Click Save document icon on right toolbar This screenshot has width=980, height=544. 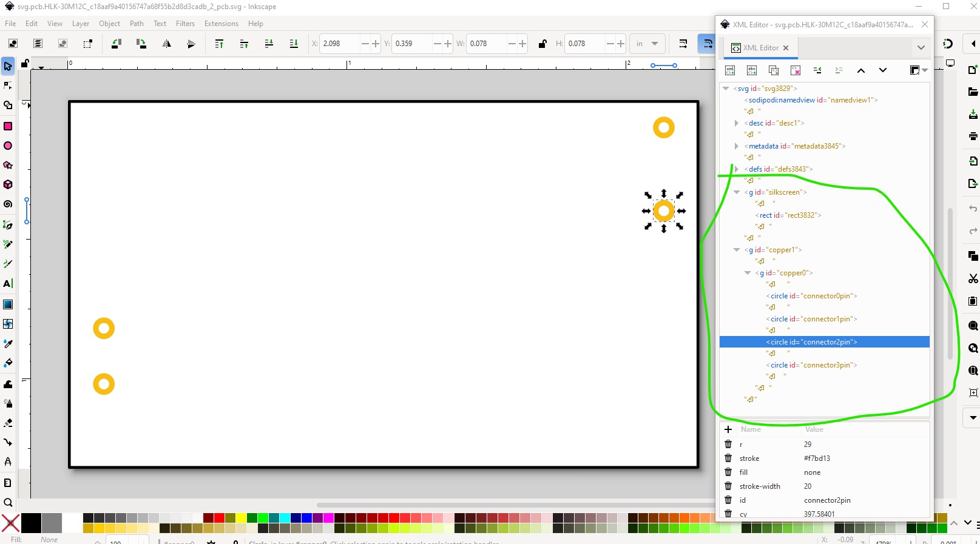coord(973,115)
